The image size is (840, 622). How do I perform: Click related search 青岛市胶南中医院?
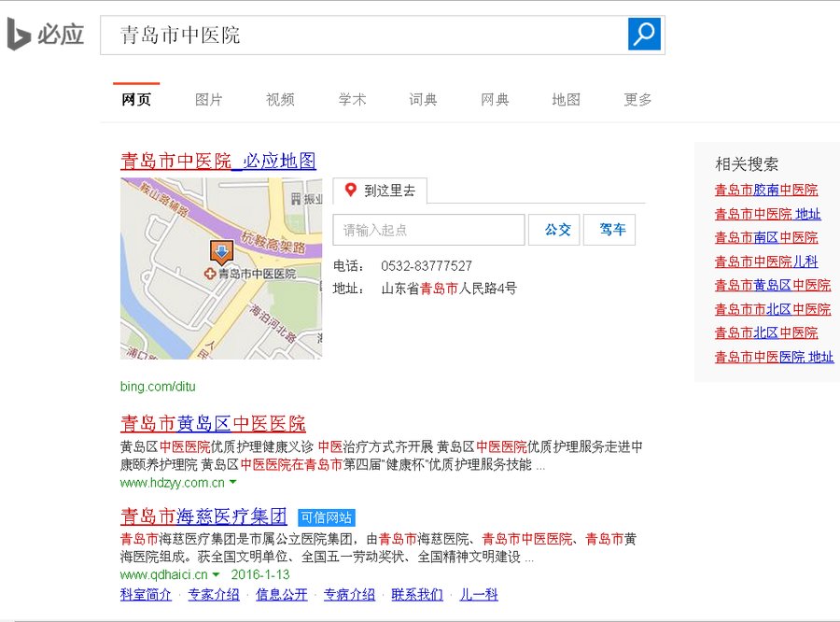765,190
